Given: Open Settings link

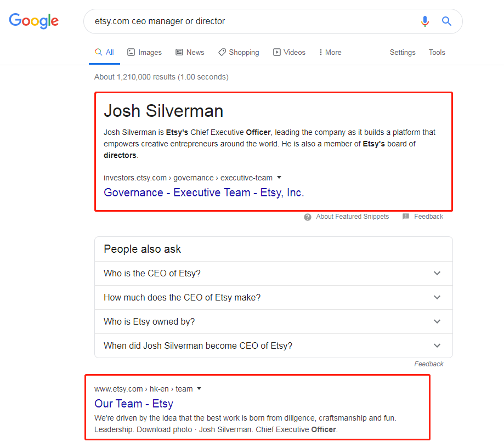Looking at the screenshot, I should [x=403, y=53].
